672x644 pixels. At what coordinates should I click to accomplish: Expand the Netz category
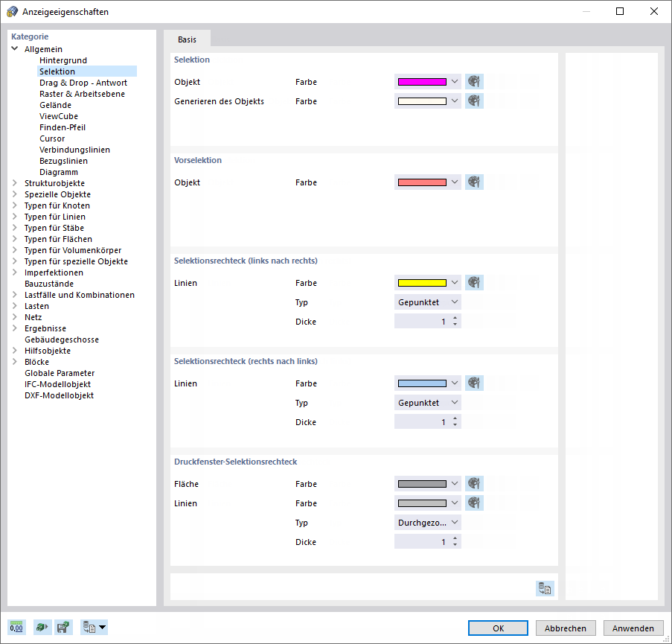click(x=15, y=316)
